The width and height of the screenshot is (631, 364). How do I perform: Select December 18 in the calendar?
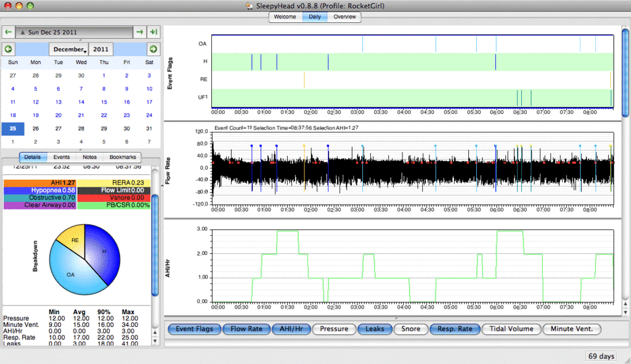13,115
